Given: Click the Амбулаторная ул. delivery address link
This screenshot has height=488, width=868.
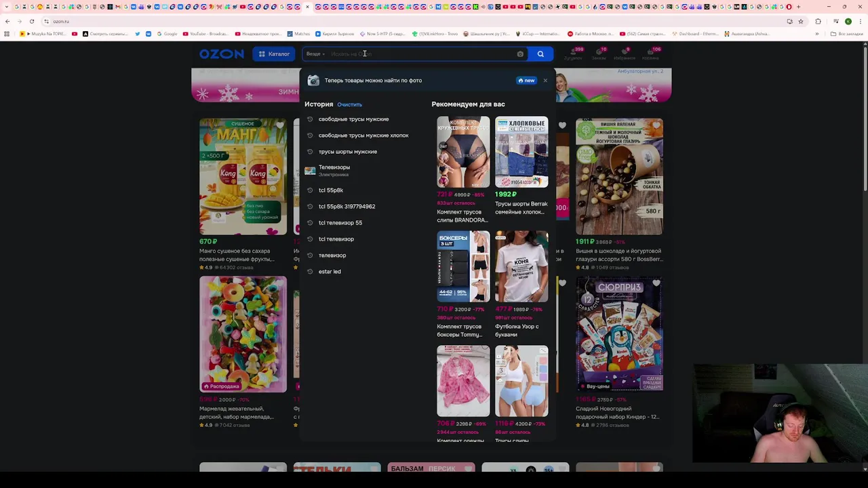Looking at the screenshot, I should pyautogui.click(x=640, y=71).
